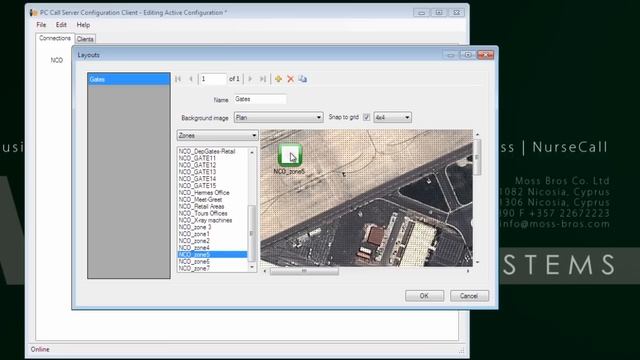Click the record number field
The image size is (640, 360).
point(213,79)
